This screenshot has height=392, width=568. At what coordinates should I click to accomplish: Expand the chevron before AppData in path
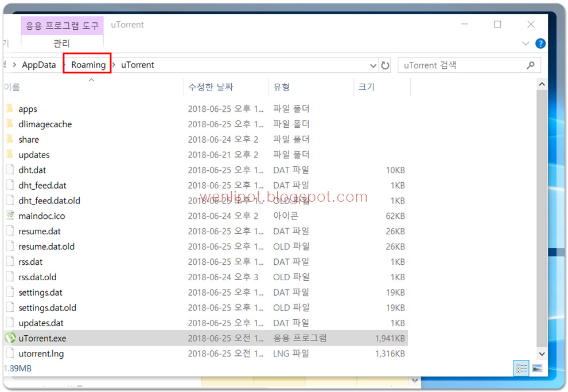(x=14, y=65)
